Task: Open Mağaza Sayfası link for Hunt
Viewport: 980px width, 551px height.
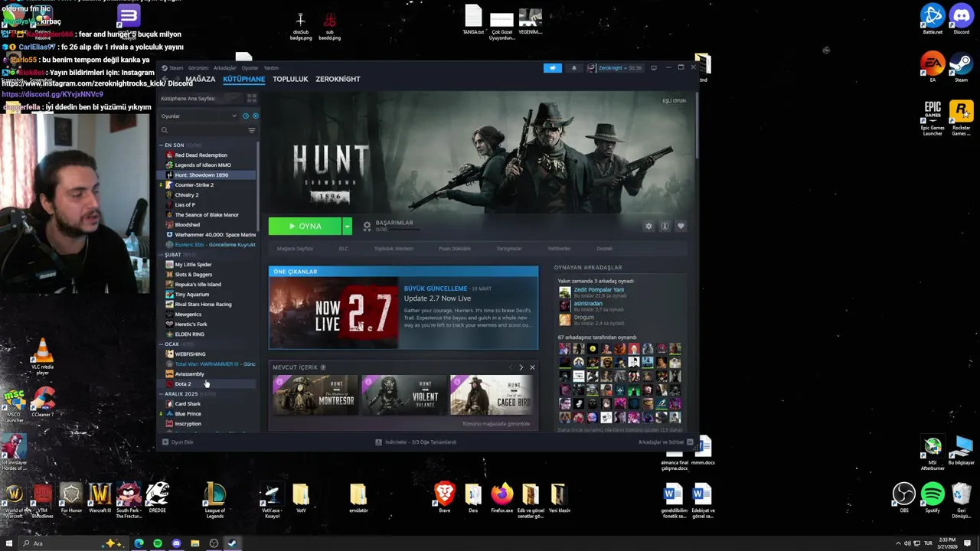Action: pos(295,249)
